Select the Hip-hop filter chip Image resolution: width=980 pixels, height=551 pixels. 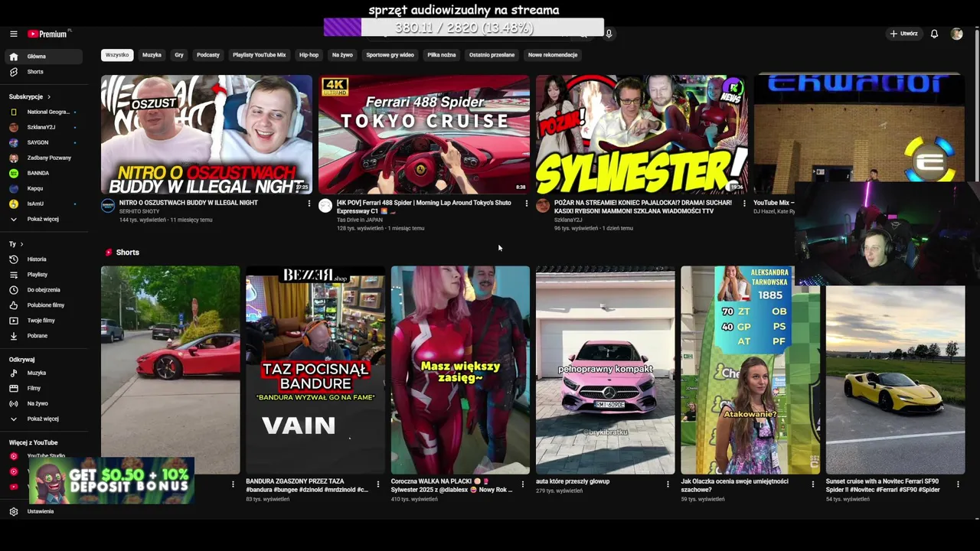pyautogui.click(x=309, y=55)
